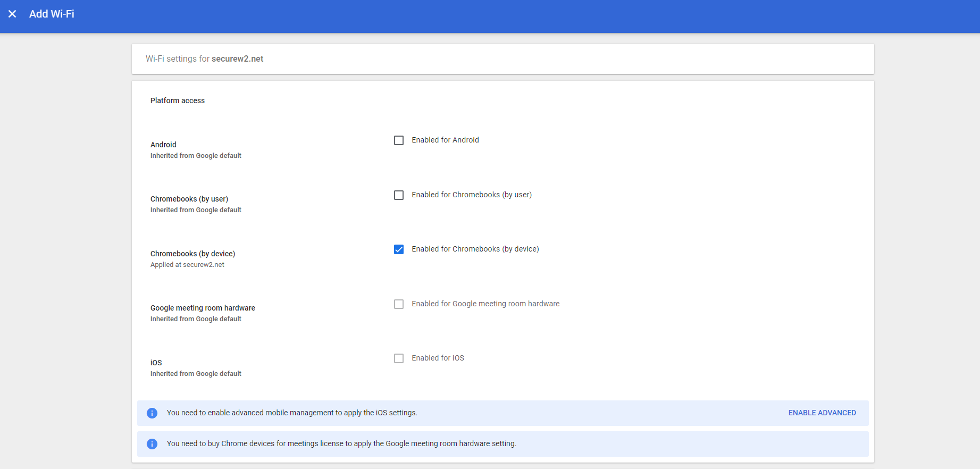The image size is (980, 469).
Task: Click the Chrome devices for meetings license notice
Action: pos(341,444)
